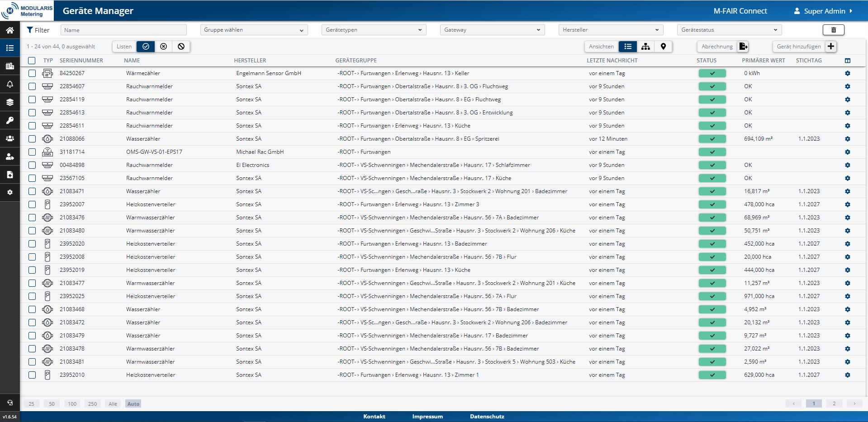The height and width of the screenshot is (422, 868).
Task: Add a new device with plus button
Action: coord(831,47)
